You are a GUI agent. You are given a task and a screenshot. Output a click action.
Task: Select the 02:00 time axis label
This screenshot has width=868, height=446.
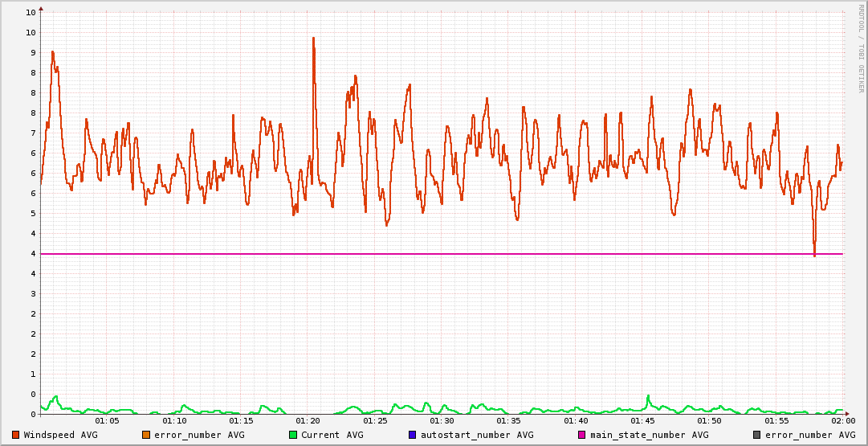click(x=842, y=420)
